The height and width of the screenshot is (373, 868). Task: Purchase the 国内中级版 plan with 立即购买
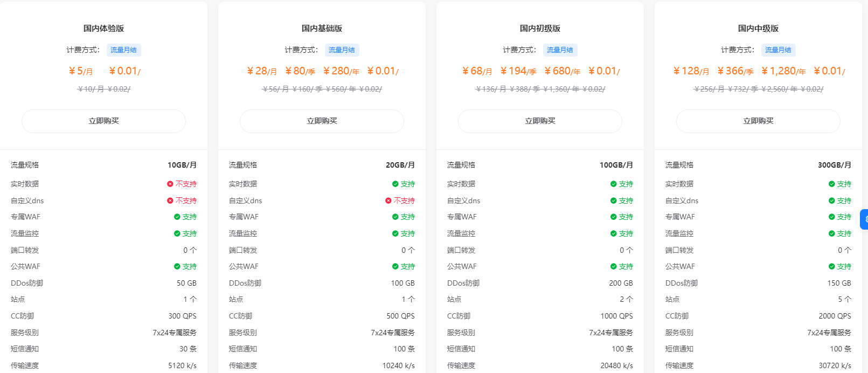click(758, 121)
